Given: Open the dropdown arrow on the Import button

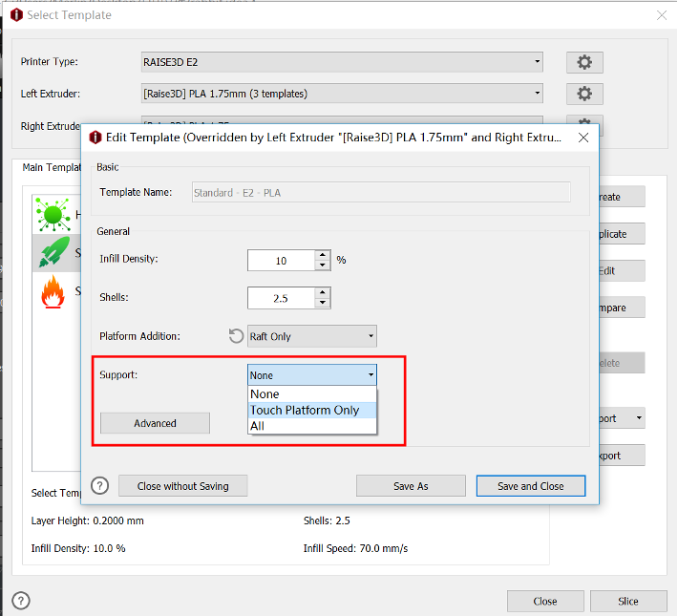Looking at the screenshot, I should coord(639,418).
